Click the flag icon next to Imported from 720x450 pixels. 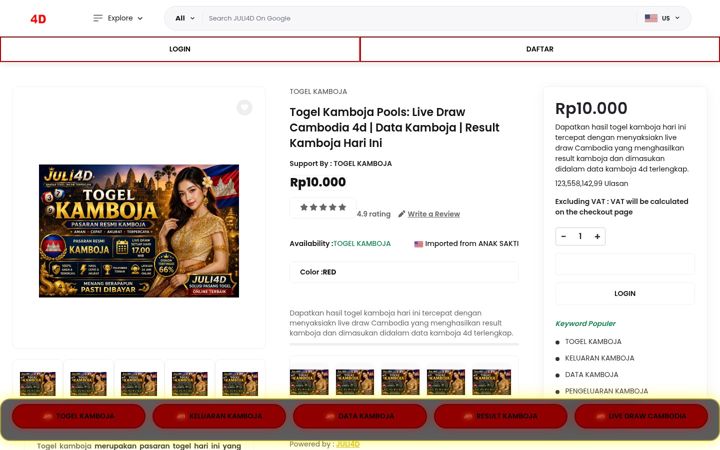418,244
